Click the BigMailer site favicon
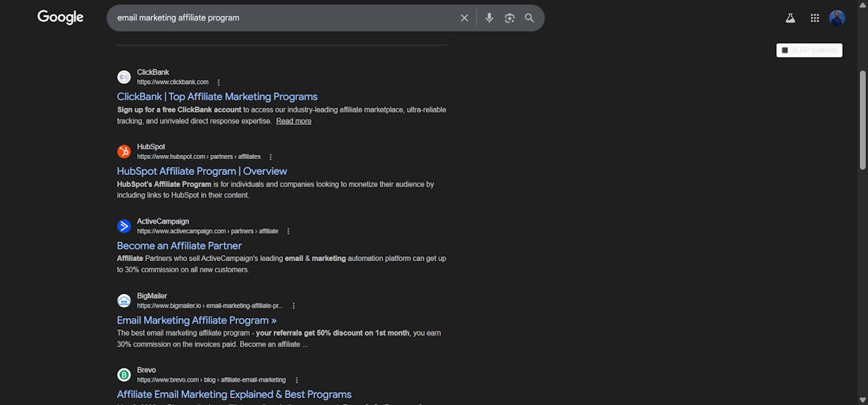 (x=124, y=300)
